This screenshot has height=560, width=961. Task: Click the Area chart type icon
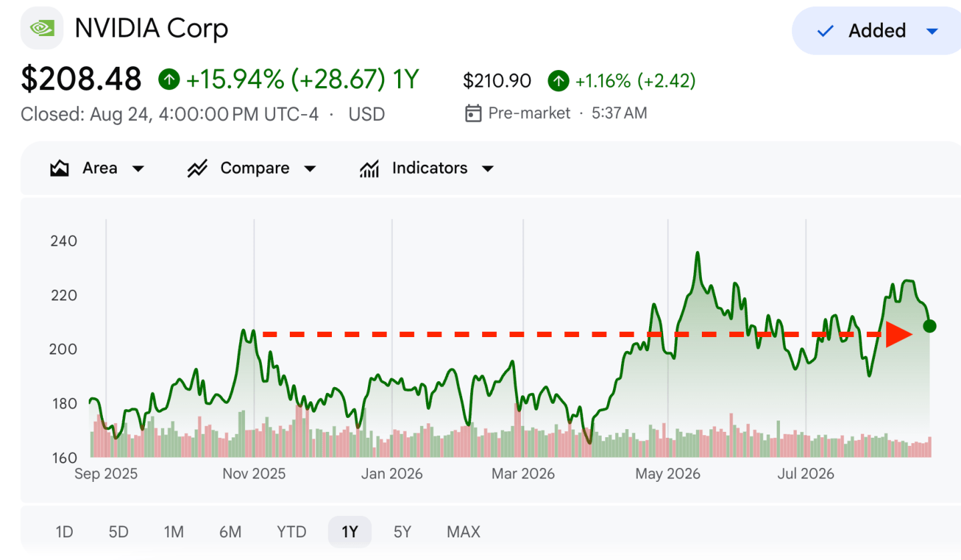(x=59, y=168)
